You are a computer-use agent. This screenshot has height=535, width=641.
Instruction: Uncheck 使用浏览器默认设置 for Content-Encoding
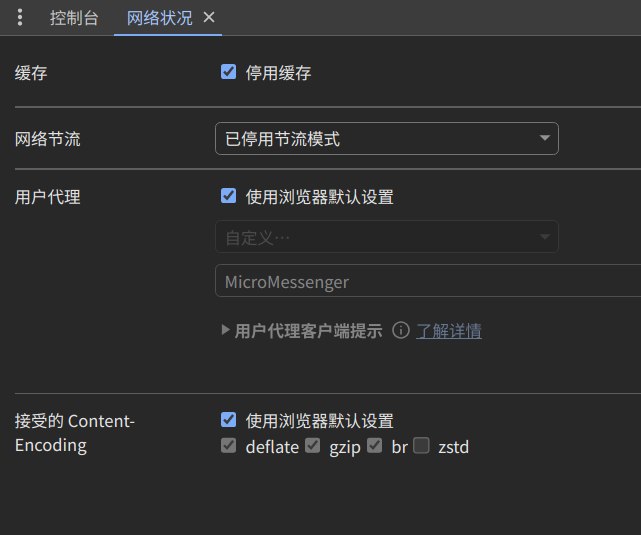tap(229, 421)
